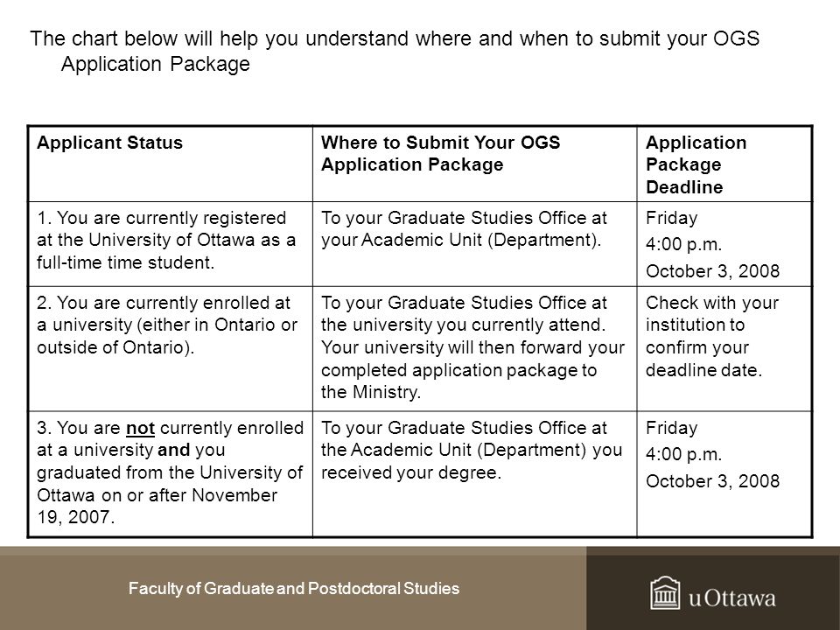Click the underlined word not in row 3
The image size is (840, 630).
click(x=140, y=428)
